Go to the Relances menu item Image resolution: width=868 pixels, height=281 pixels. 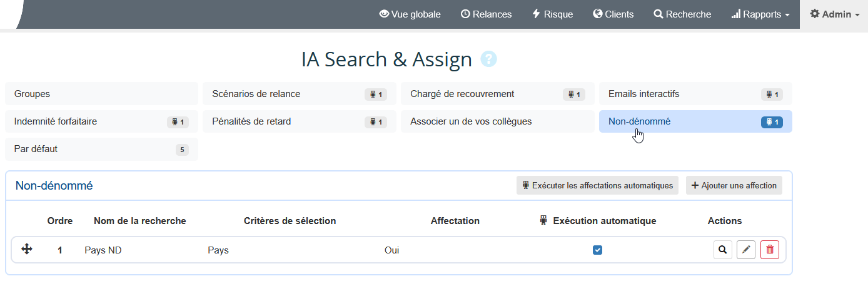pos(486,14)
